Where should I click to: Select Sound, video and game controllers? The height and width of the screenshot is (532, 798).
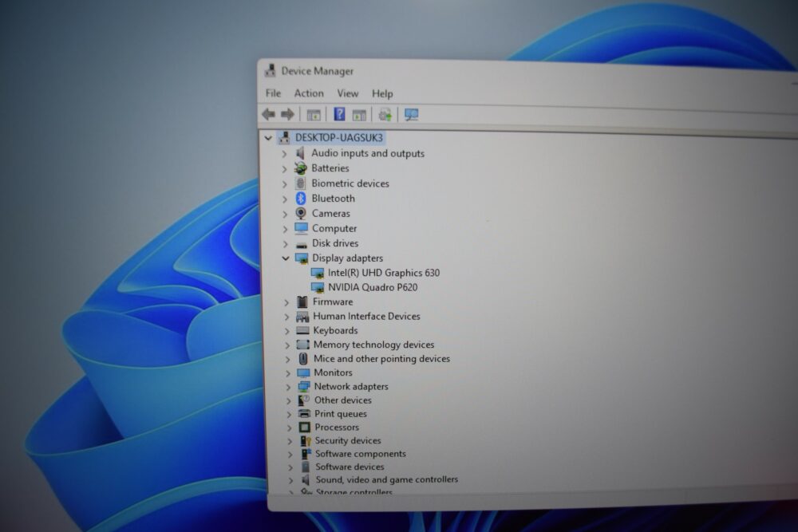click(x=387, y=479)
